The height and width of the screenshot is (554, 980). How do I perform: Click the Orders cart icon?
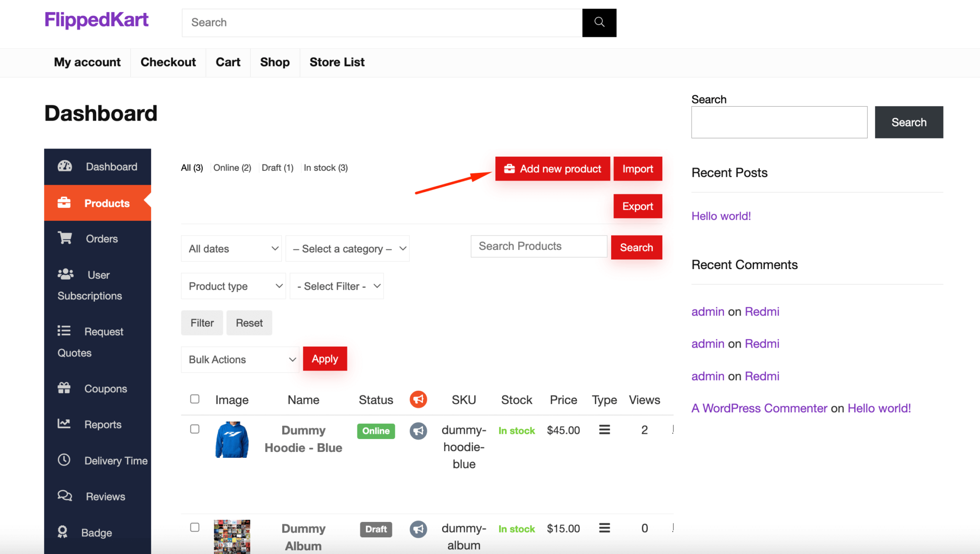[65, 238]
